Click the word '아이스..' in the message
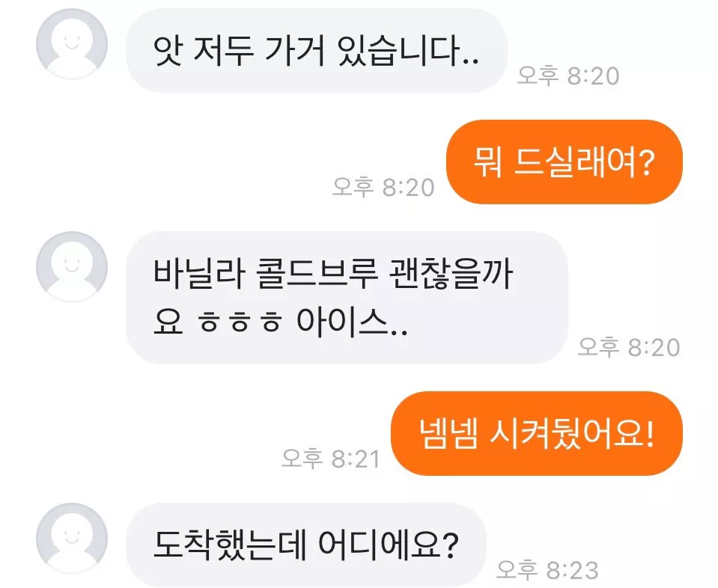Viewport: 718px width, 588px height. click(x=352, y=322)
